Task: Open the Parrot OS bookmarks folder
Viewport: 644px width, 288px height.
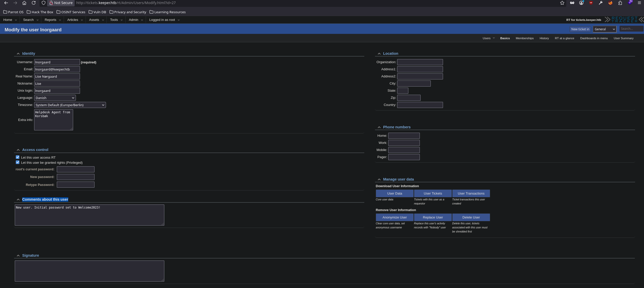Action: pyautogui.click(x=13, y=12)
